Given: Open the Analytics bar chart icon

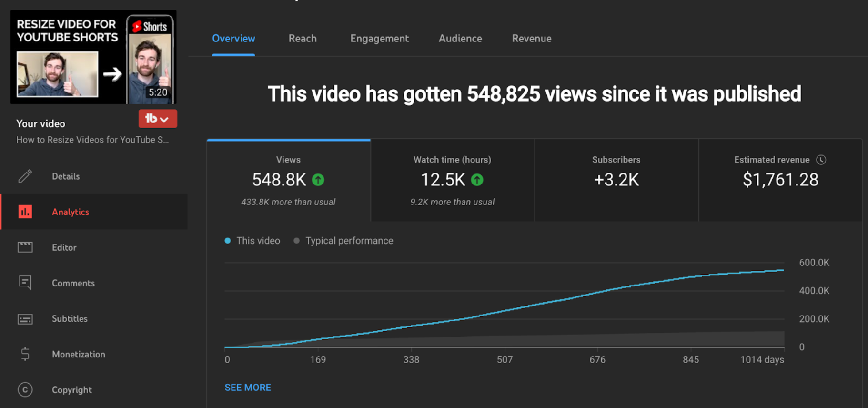Looking at the screenshot, I should click(25, 212).
